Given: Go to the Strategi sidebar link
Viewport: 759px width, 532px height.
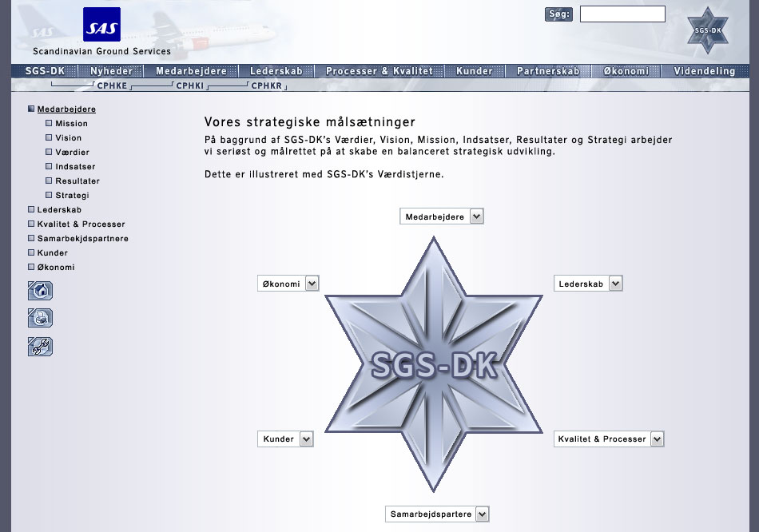Looking at the screenshot, I should [x=72, y=196].
